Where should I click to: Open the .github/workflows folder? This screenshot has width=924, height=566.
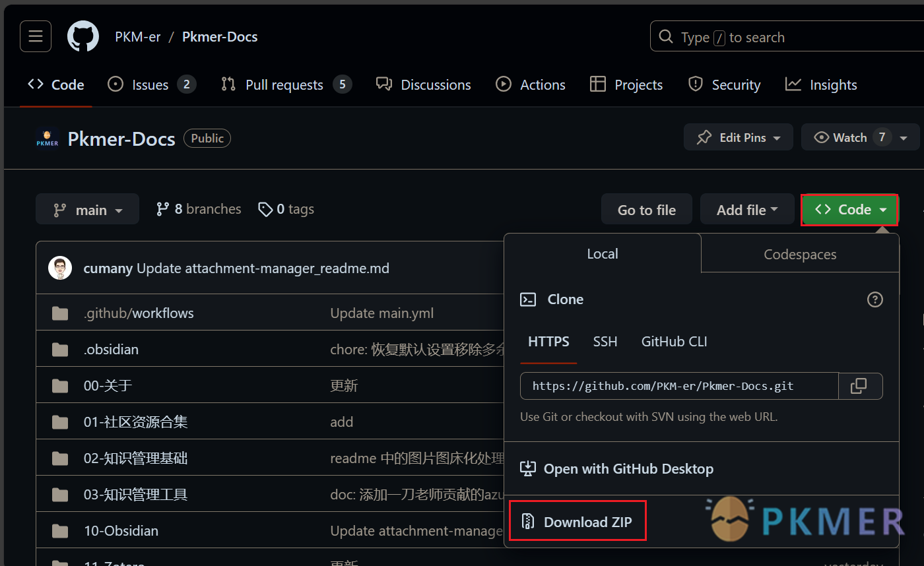(x=139, y=313)
